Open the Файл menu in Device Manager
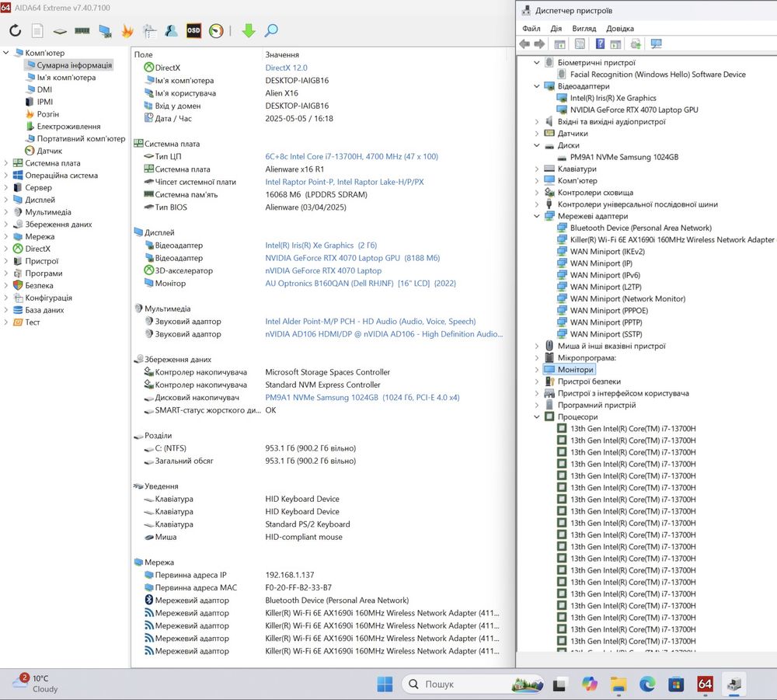The width and height of the screenshot is (777, 700). tap(531, 28)
